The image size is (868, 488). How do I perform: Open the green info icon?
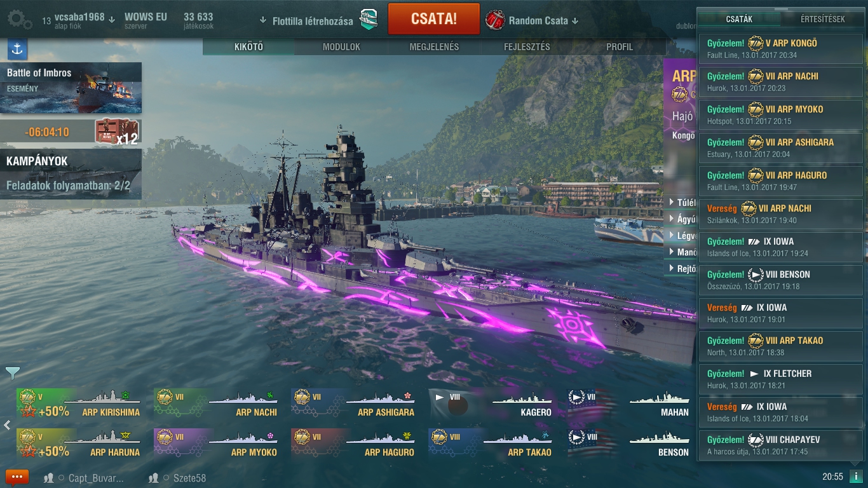[857, 477]
